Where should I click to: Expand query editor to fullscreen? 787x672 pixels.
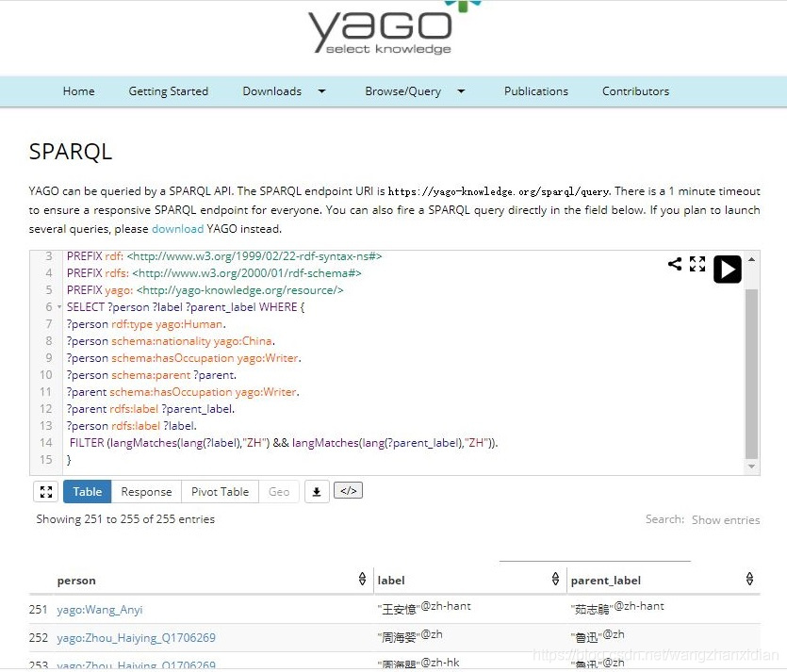[x=697, y=264]
